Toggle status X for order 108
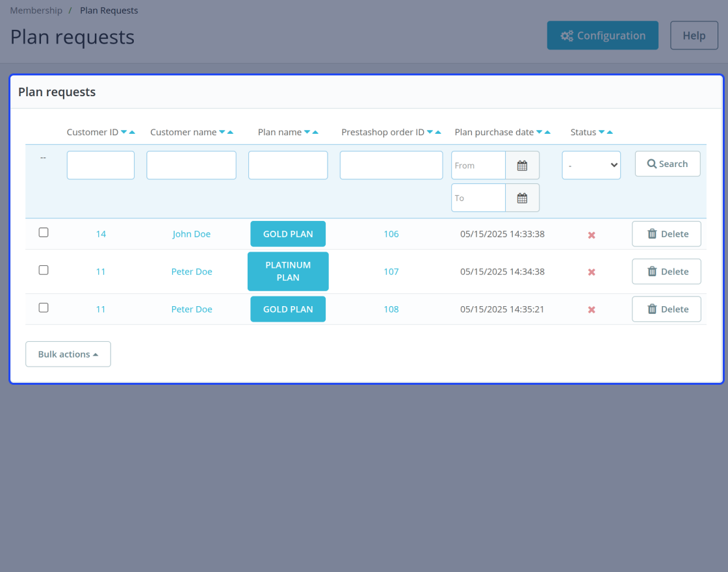Screen dimensions: 728x572 [591, 309]
